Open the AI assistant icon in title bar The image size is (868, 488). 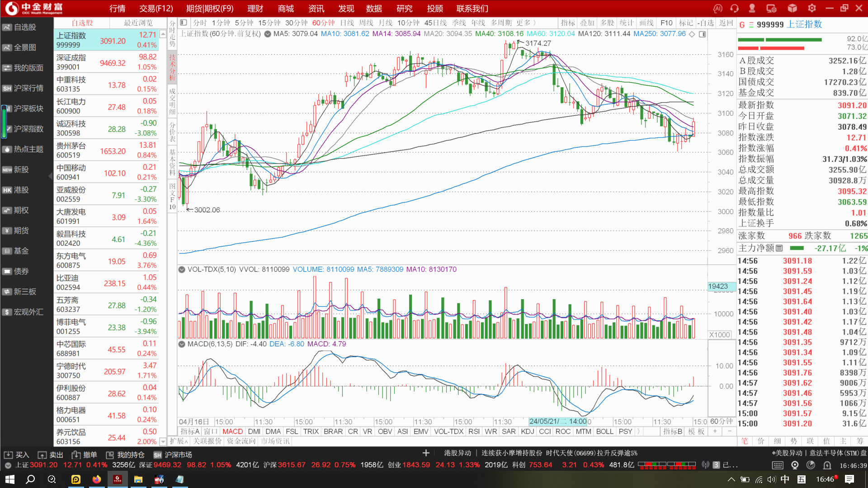(x=717, y=8)
